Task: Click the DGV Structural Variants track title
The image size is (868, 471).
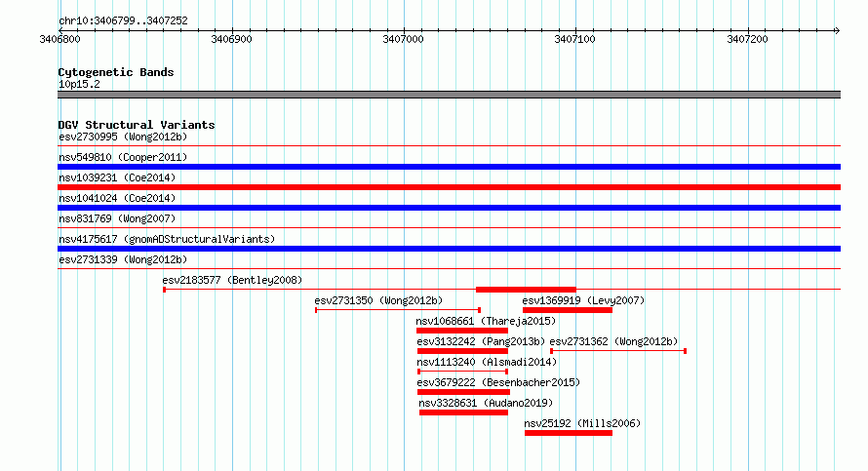Action: (x=137, y=125)
